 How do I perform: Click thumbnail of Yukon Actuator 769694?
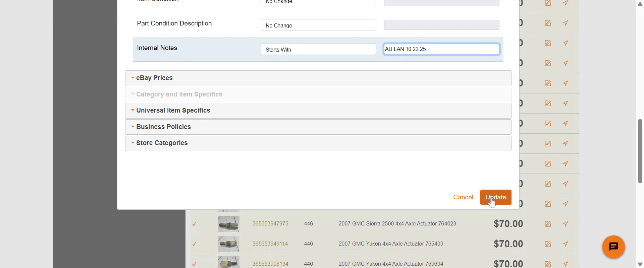click(229, 262)
